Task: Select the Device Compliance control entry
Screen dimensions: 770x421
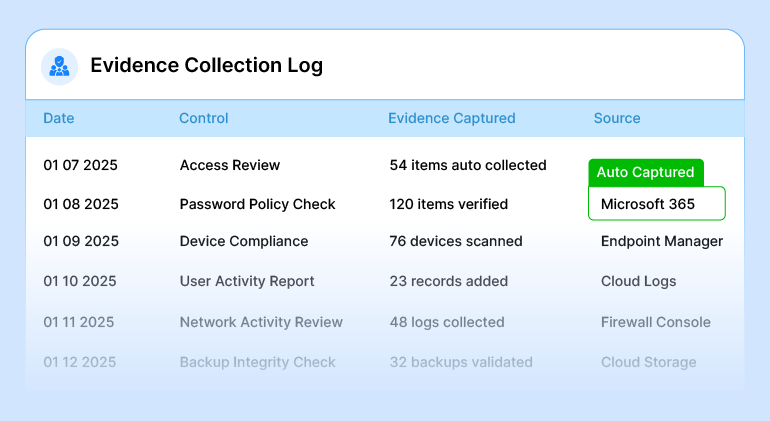Action: 244,241
